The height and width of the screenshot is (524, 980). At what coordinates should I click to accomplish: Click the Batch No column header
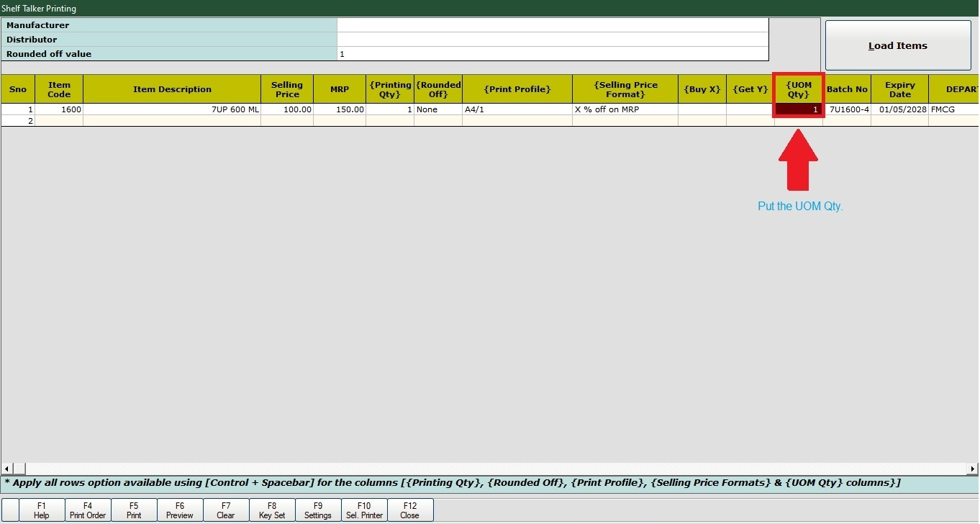click(847, 89)
